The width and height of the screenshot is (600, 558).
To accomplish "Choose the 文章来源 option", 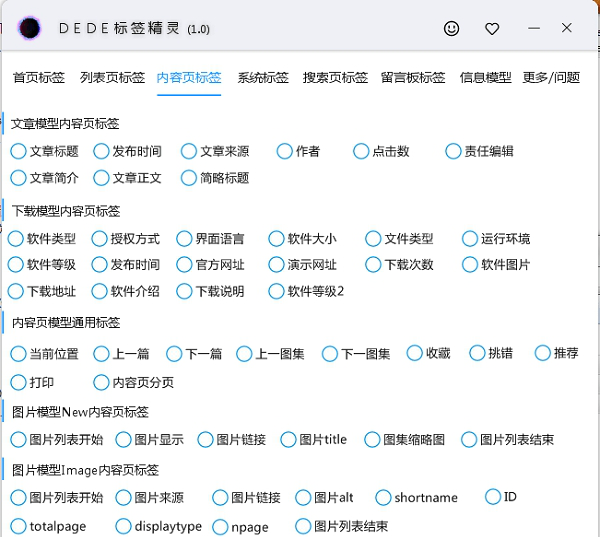I will point(189,151).
